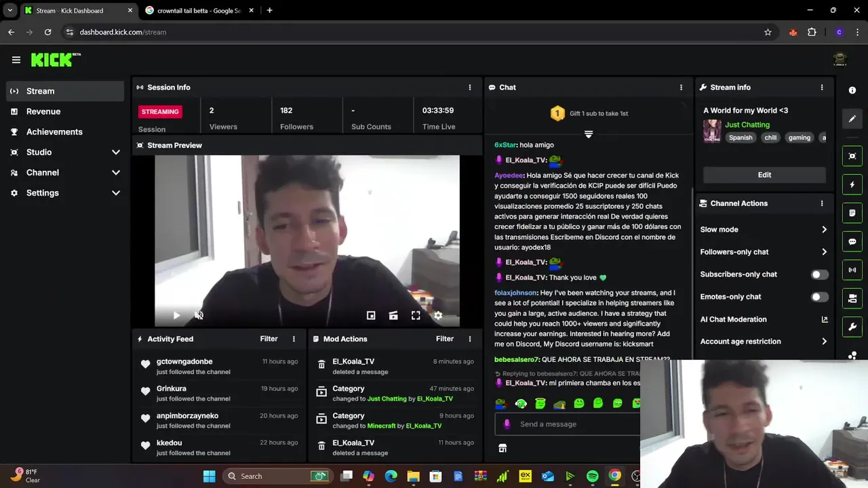868x488 pixels.
Task: Select the Stream - Kick Dashboard browser tab
Action: click(78, 11)
